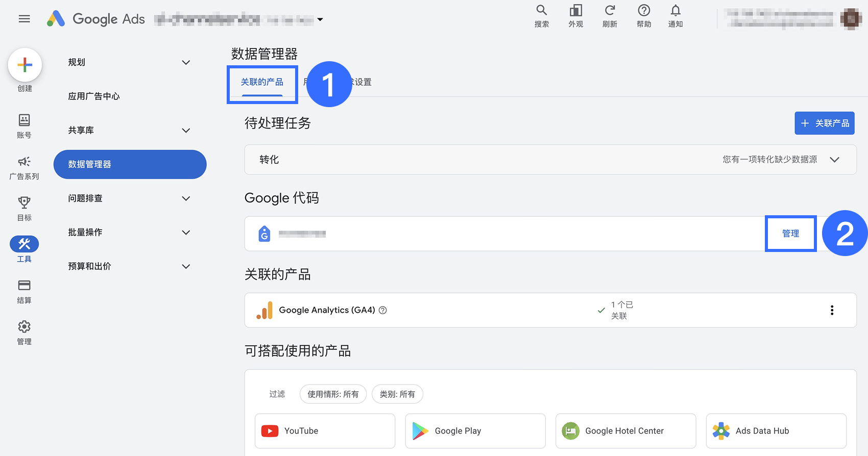Screen dimensions: 868x456
Task: Click the Google Analytics bar-chart icon
Action: click(x=264, y=310)
